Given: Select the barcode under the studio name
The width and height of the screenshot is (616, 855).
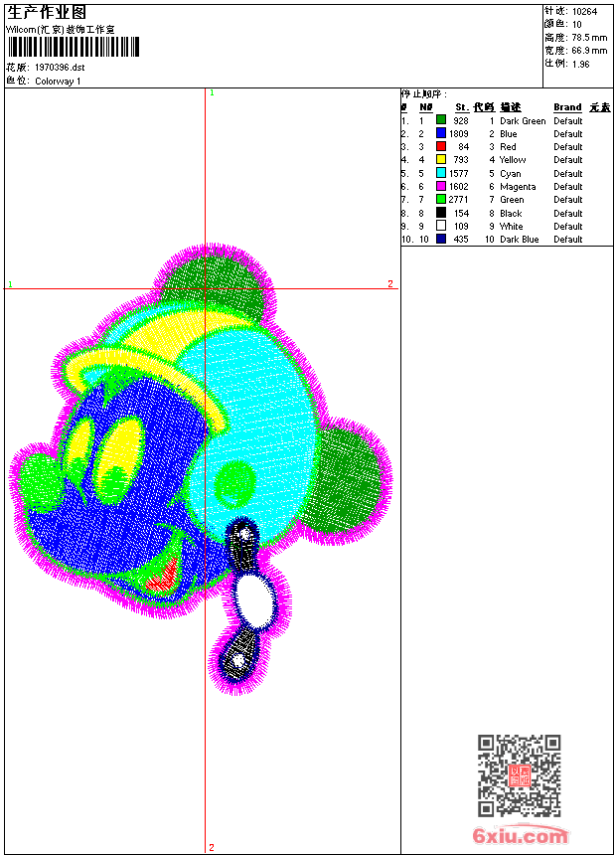Looking at the screenshot, I should coord(74,47).
